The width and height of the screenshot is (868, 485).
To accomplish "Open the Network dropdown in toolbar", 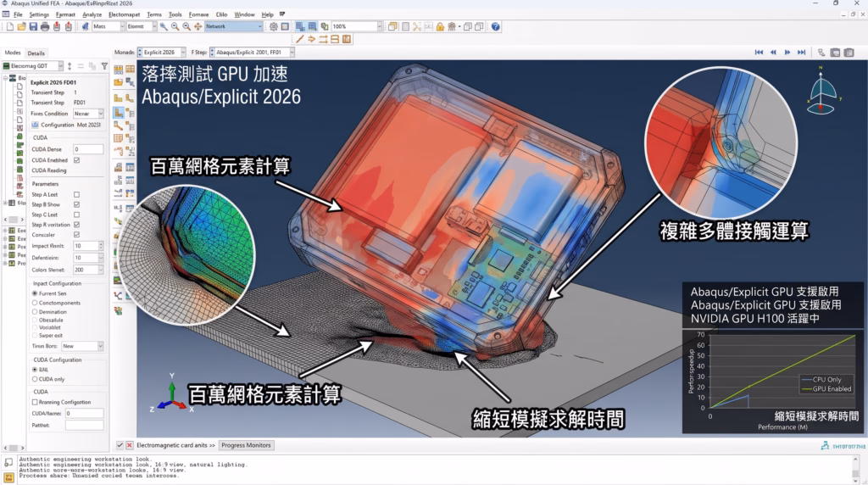I will point(234,26).
